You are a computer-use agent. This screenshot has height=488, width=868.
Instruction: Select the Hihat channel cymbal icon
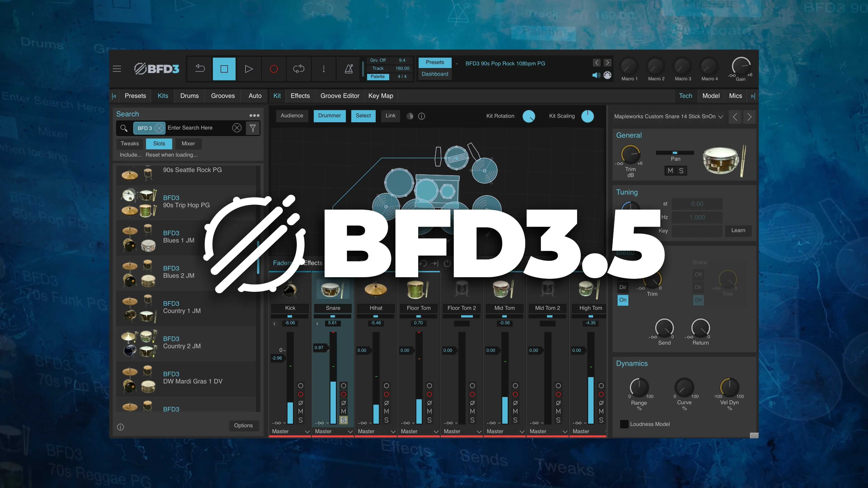[376, 290]
